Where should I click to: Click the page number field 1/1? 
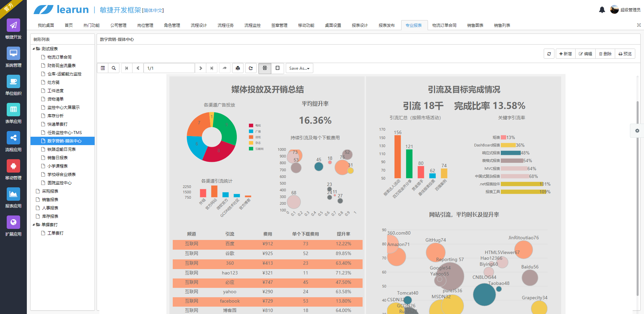pyautogui.click(x=169, y=68)
